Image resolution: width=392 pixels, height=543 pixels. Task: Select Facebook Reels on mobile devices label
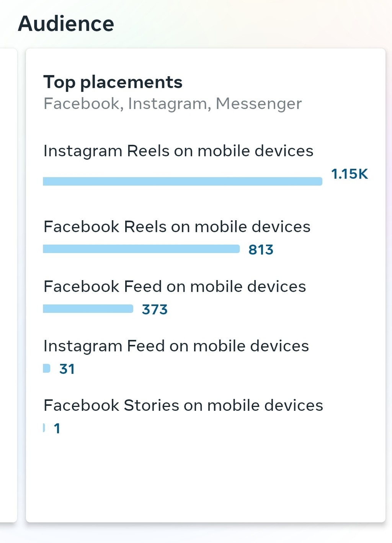pos(177,227)
